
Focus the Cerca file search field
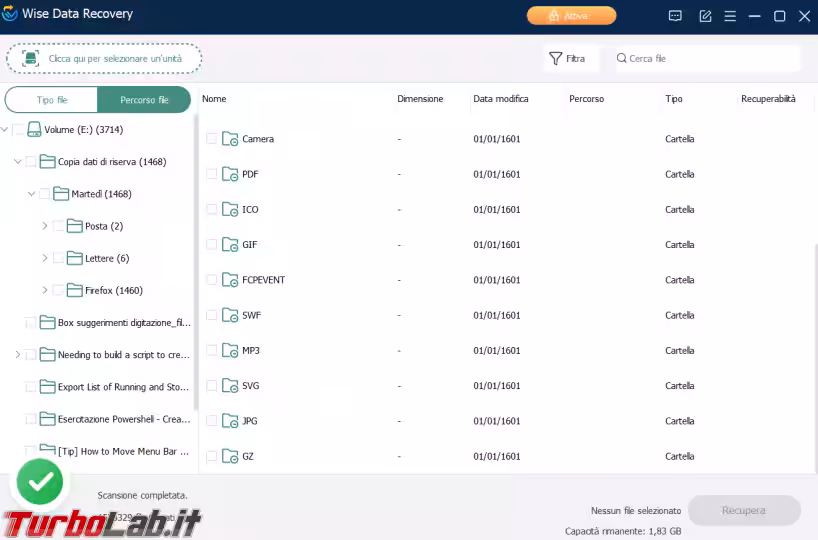707,58
